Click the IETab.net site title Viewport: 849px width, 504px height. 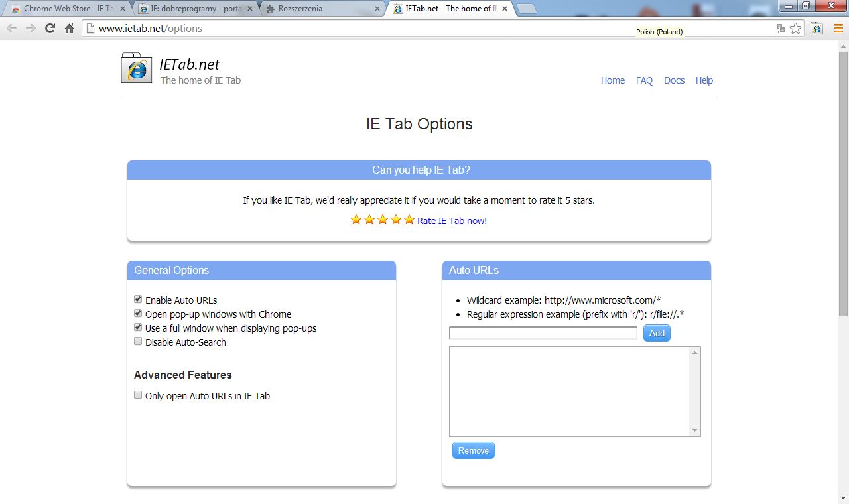tap(190, 64)
